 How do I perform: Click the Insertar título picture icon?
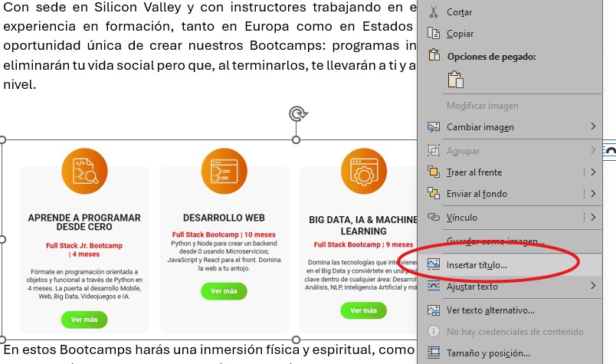click(x=434, y=264)
